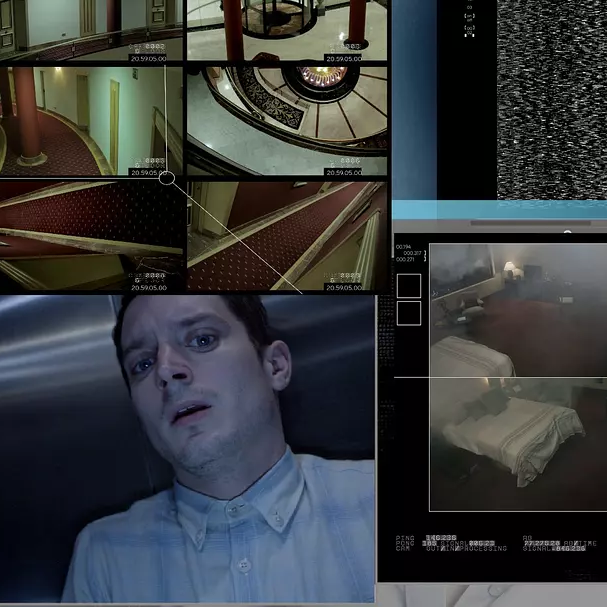Open the lobby revolving door camera feed
The width and height of the screenshot is (607, 607).
[x=287, y=30]
